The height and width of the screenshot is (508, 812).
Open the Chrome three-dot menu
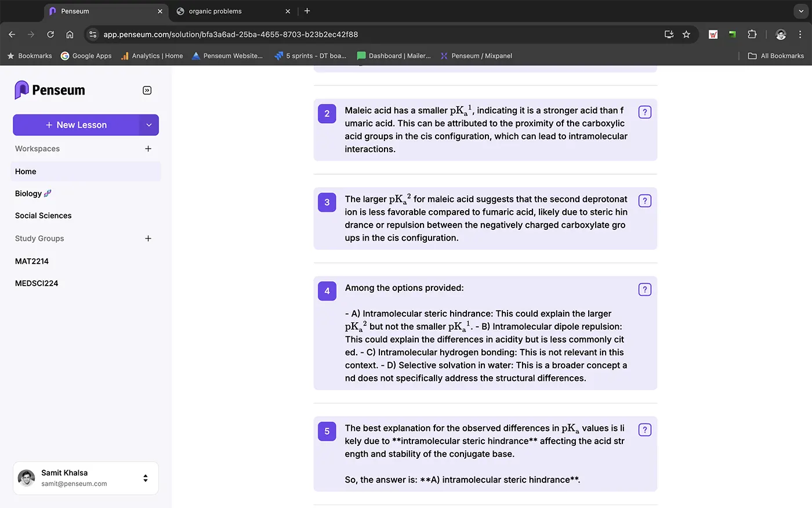pos(800,34)
